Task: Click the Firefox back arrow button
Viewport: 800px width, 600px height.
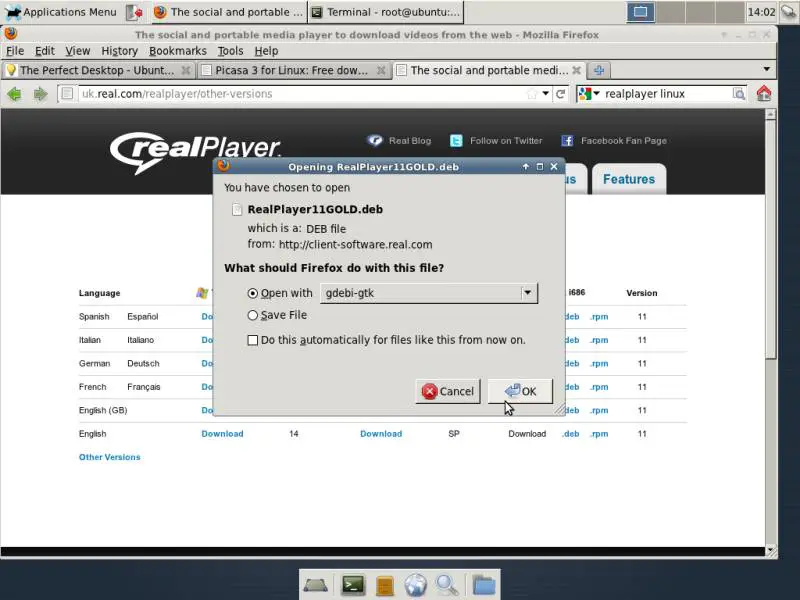Action: click(x=14, y=94)
